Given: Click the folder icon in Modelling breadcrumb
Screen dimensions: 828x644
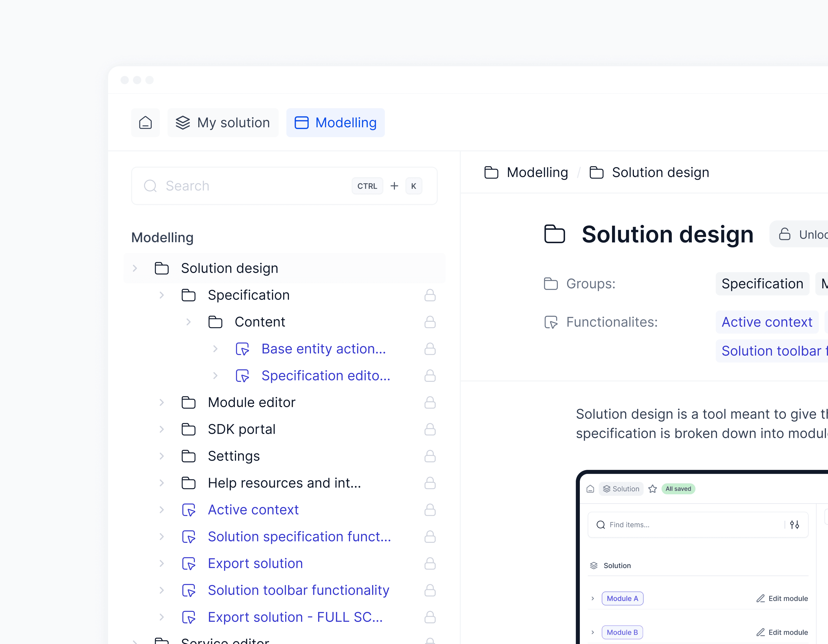Looking at the screenshot, I should point(491,172).
